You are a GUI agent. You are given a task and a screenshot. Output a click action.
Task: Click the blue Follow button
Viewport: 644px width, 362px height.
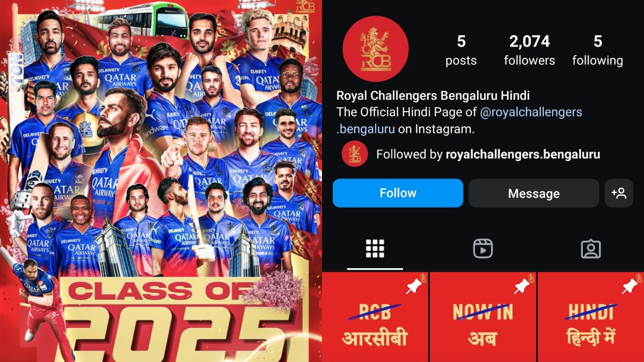point(398,193)
